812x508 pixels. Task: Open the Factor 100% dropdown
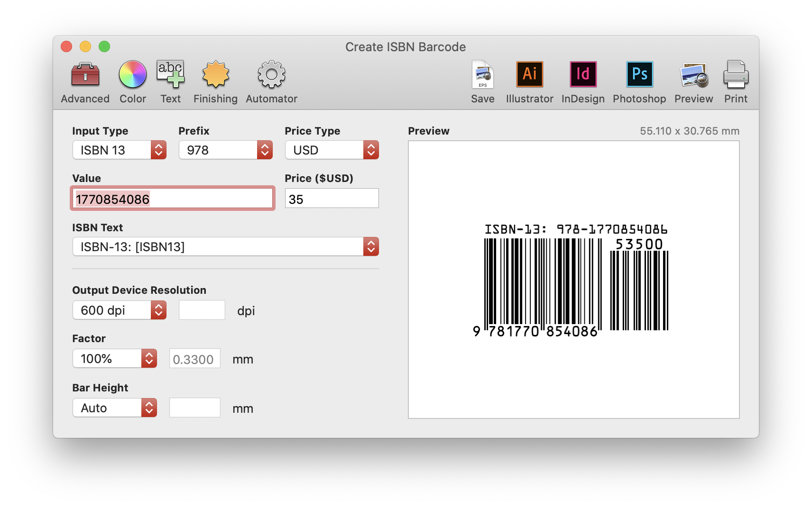[115, 359]
